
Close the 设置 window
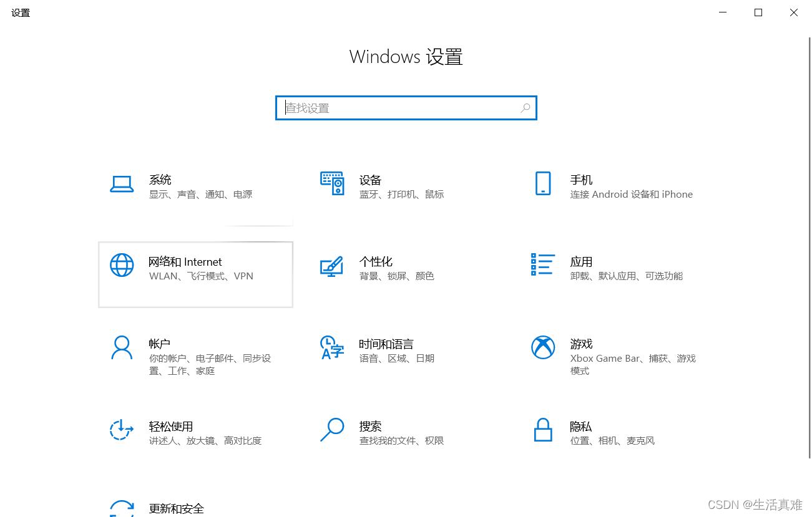[794, 12]
